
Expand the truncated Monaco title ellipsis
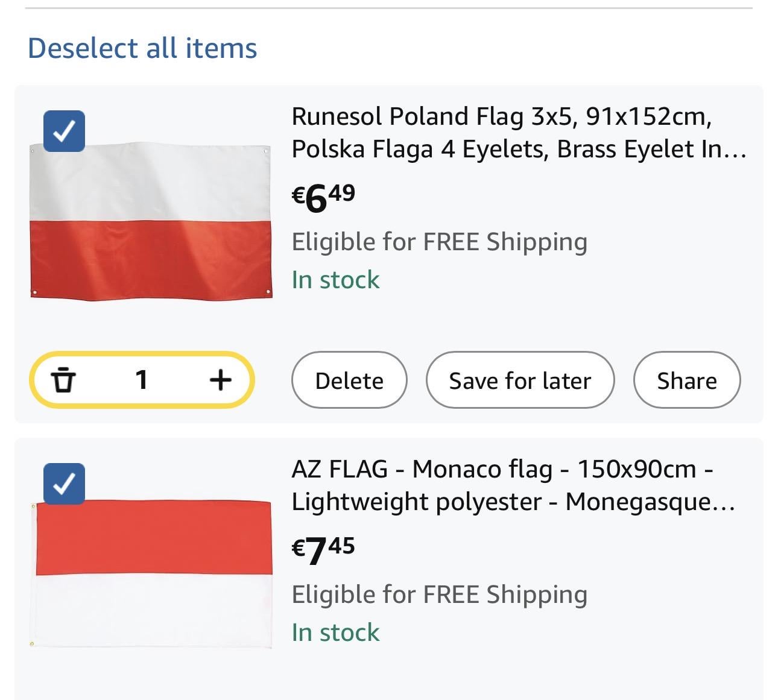click(x=724, y=503)
